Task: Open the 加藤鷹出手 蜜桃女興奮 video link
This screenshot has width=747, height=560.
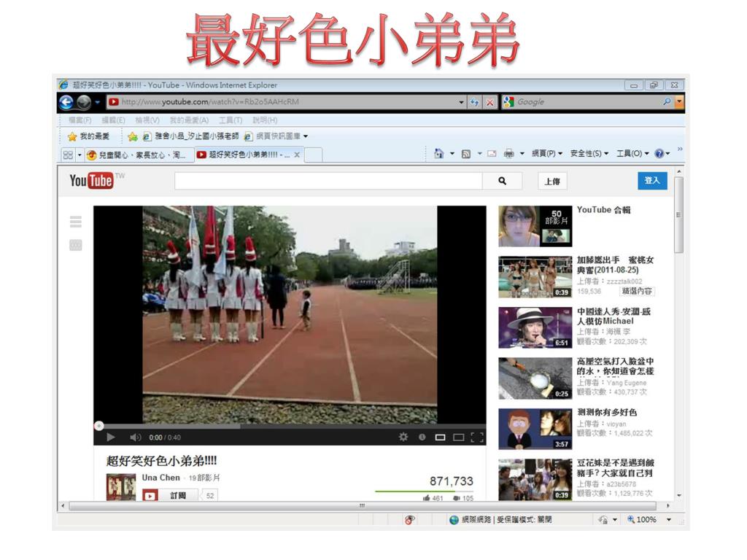Action: click(615, 265)
